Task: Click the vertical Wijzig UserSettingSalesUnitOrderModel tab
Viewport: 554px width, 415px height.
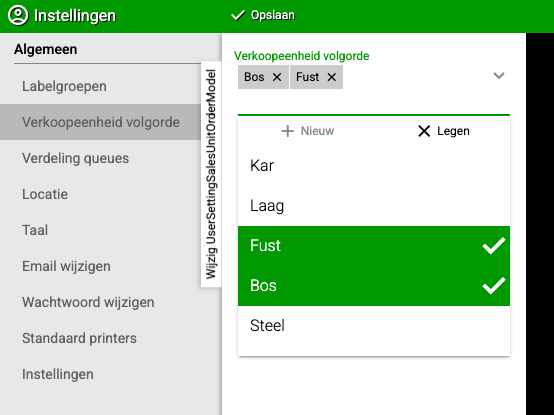Action: (211, 174)
